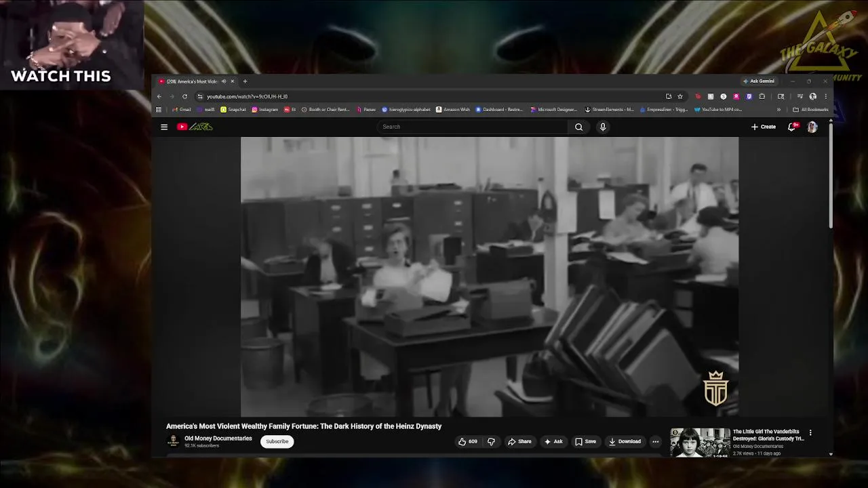This screenshot has width=868, height=488.
Task: Open more actions ellipsis under the video
Action: tap(655, 441)
